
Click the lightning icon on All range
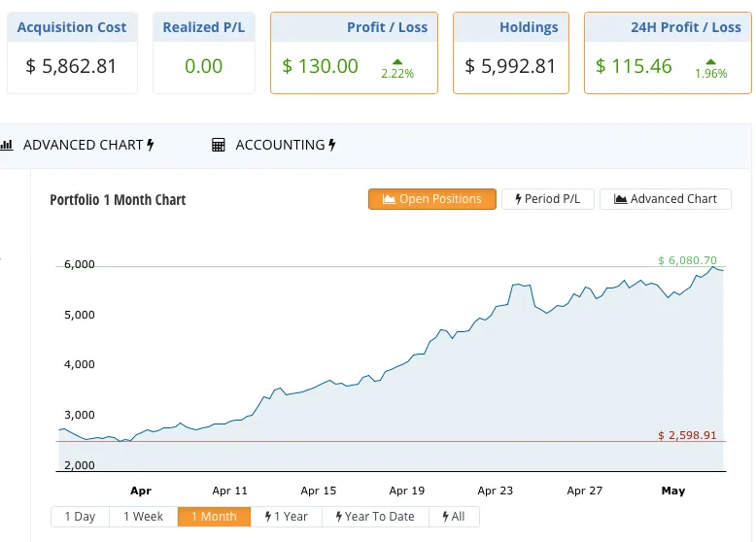coord(445,517)
